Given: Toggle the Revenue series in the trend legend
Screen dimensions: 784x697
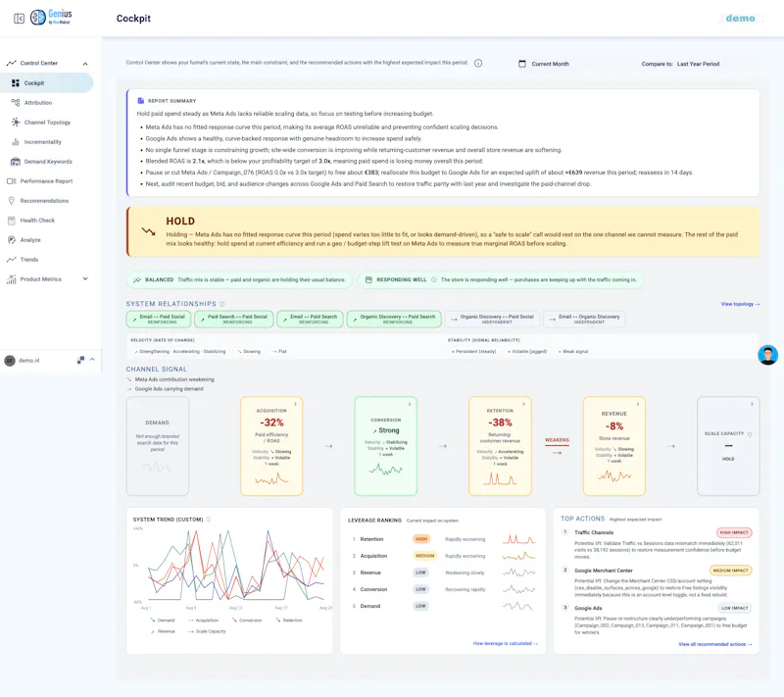Looking at the screenshot, I should point(163,631).
